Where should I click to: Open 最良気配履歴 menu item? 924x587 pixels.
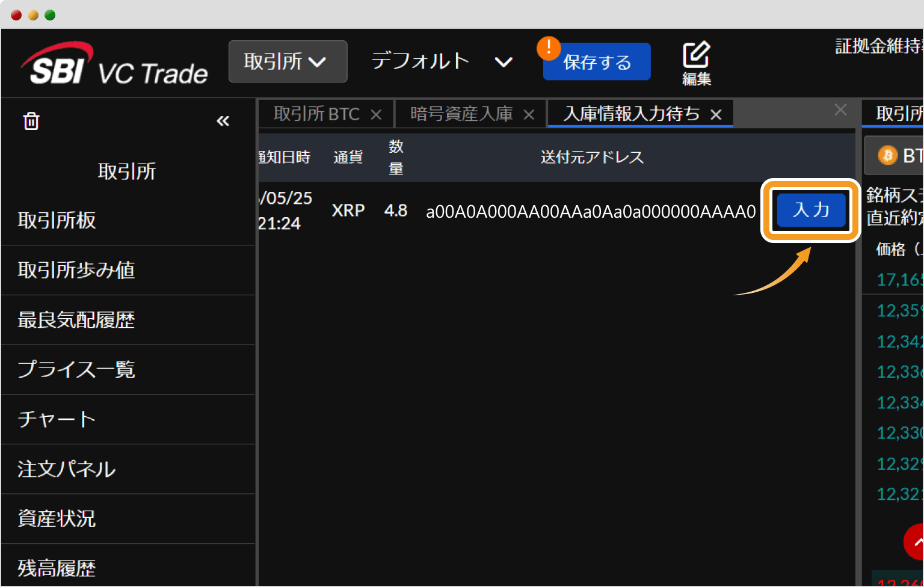(128, 320)
